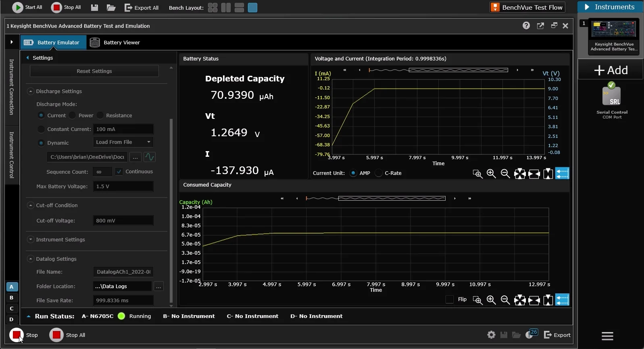Click the Max Battery Voltage field
This screenshot has width=644, height=349.
click(123, 186)
